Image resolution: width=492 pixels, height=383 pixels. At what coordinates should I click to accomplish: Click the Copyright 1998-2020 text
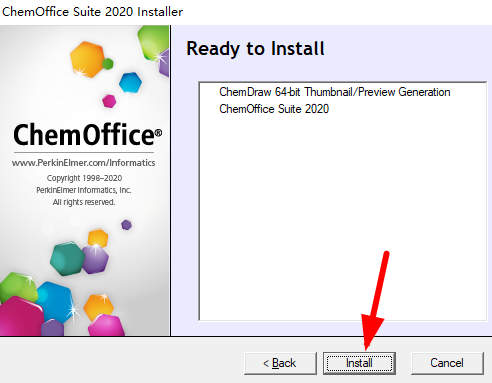coord(84,178)
